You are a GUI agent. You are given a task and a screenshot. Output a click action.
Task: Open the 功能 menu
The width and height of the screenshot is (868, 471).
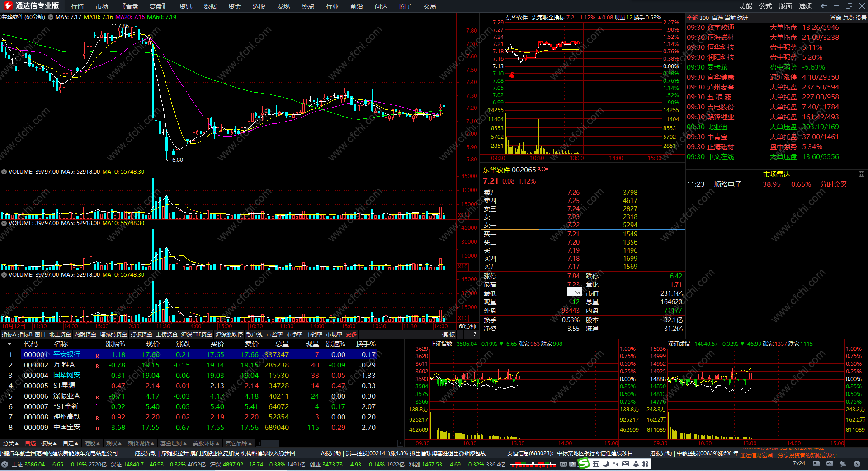click(x=746, y=6)
